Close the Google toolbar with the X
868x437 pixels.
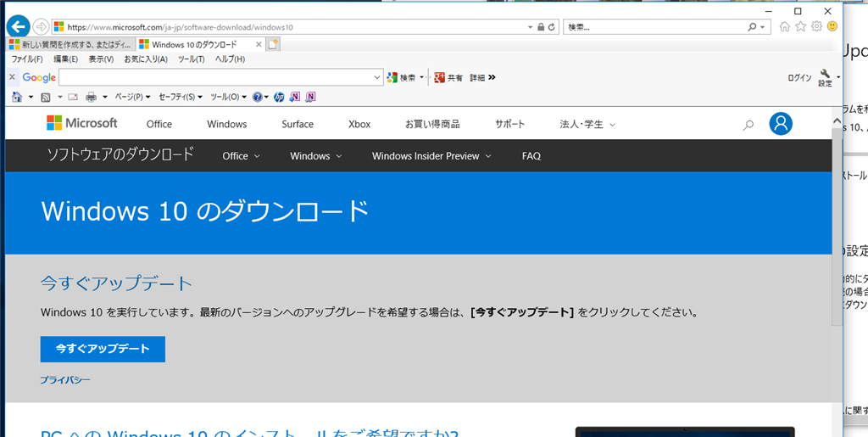tap(12, 77)
